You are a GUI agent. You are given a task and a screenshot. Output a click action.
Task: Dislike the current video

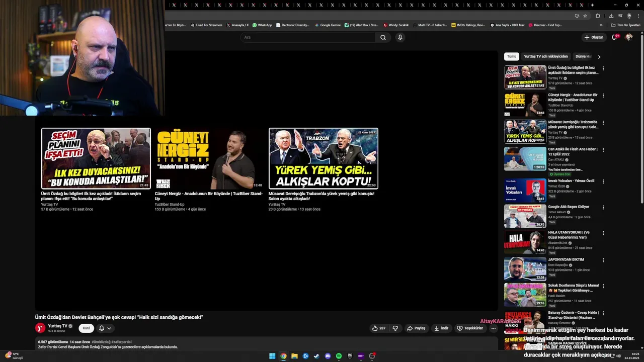pyautogui.click(x=395, y=328)
